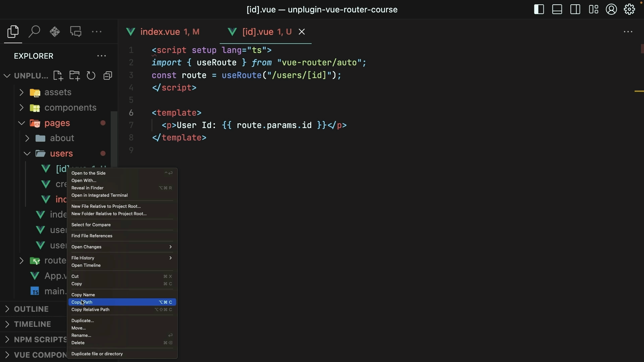Open the Manage settings gear
This screenshot has height=362, width=644.
[x=630, y=9]
